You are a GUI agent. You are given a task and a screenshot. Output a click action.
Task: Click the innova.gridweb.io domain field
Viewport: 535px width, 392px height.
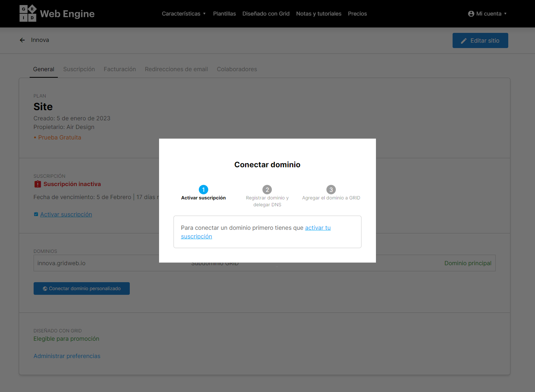[96, 263]
